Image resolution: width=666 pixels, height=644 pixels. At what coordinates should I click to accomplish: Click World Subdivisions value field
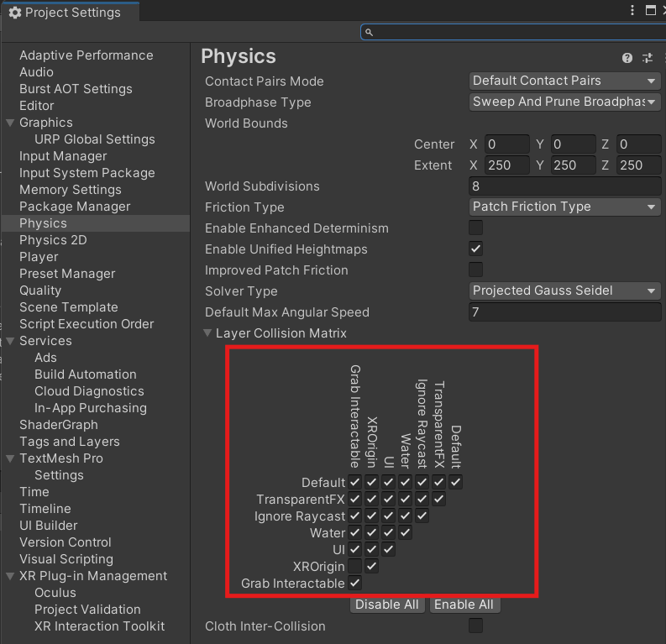[x=565, y=186]
